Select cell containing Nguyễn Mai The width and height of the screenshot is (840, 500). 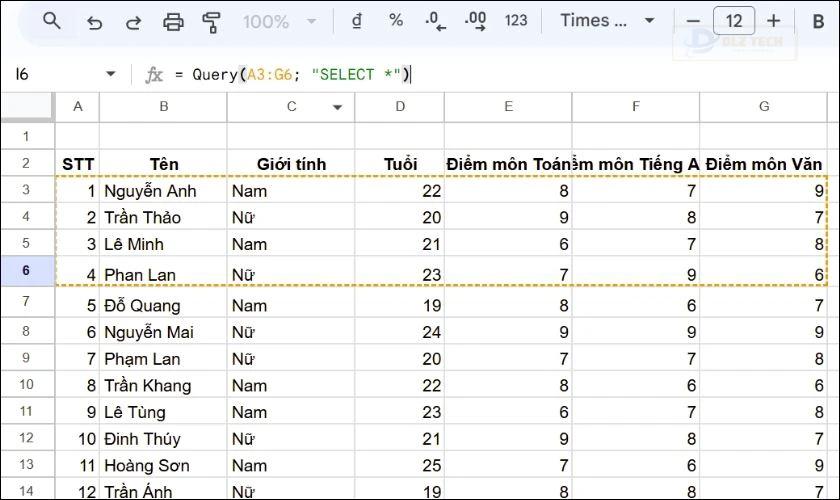163,332
